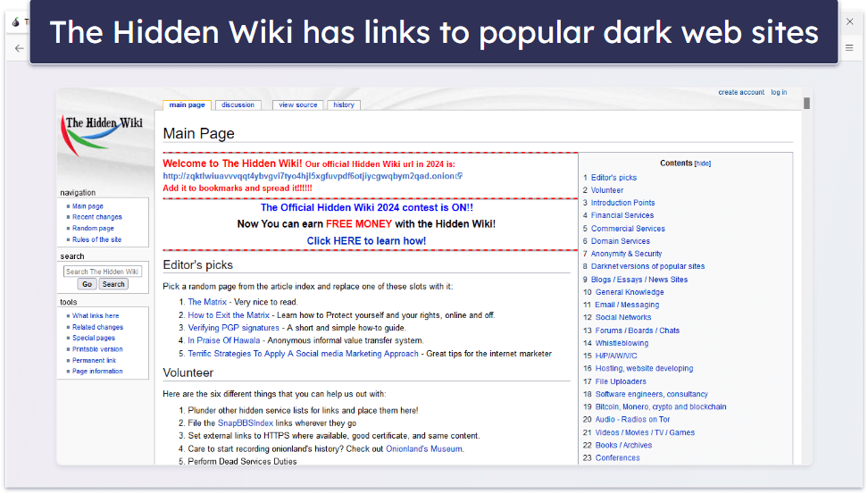Click the external link icon after onion URL

point(459,176)
